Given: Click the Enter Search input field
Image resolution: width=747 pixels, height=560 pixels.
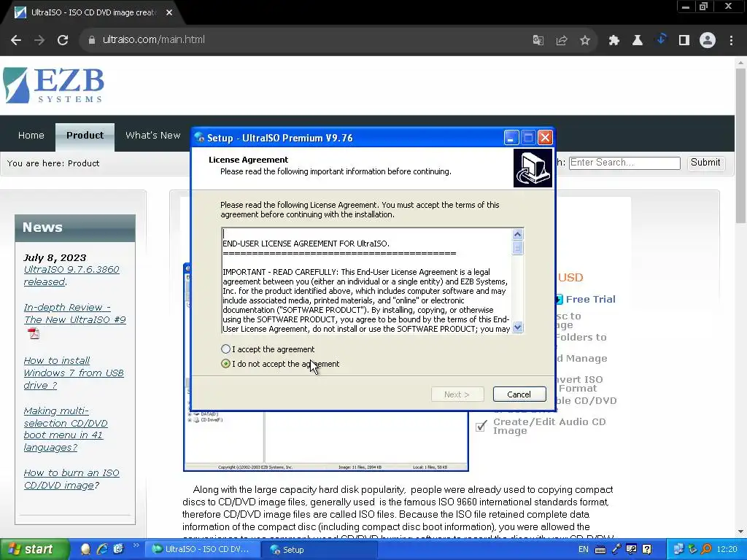Looking at the screenshot, I should pos(624,163).
